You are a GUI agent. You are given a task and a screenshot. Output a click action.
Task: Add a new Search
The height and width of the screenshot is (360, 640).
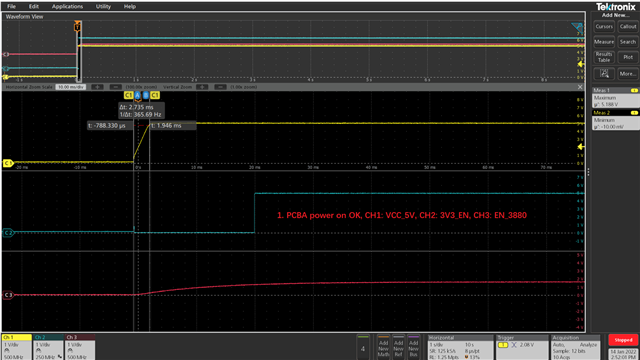pos(628,42)
